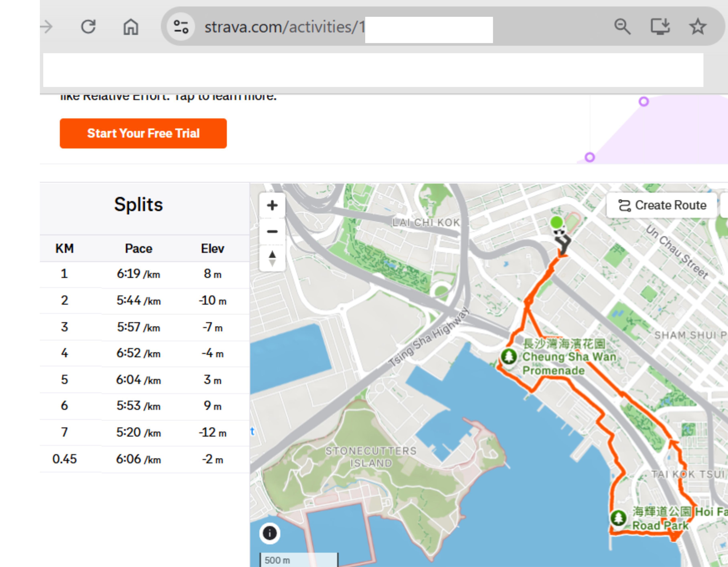Click Start Your Free Trial button

pos(143,133)
